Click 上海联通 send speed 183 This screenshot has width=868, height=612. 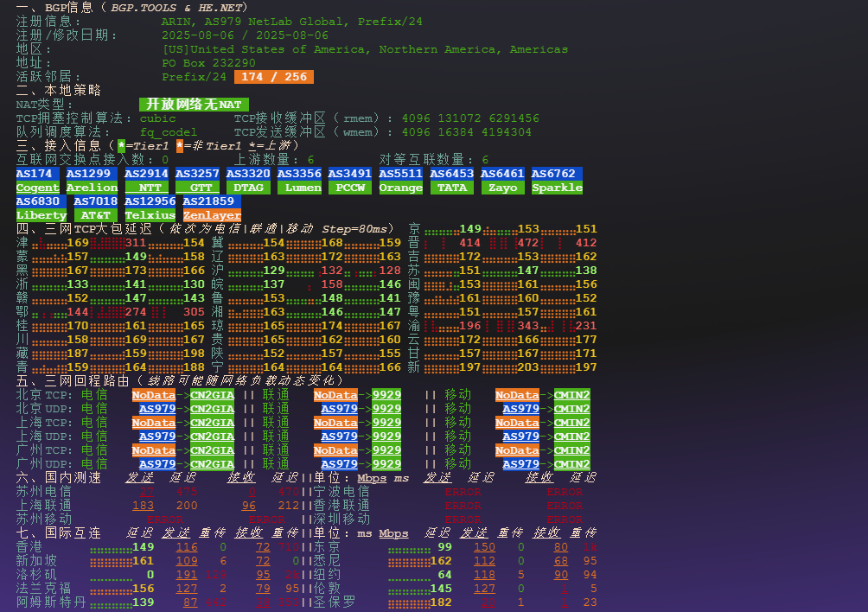coord(143,506)
